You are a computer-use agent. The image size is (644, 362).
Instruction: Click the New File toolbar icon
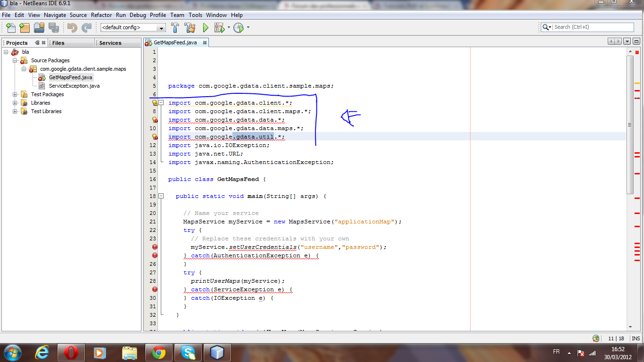10,28
